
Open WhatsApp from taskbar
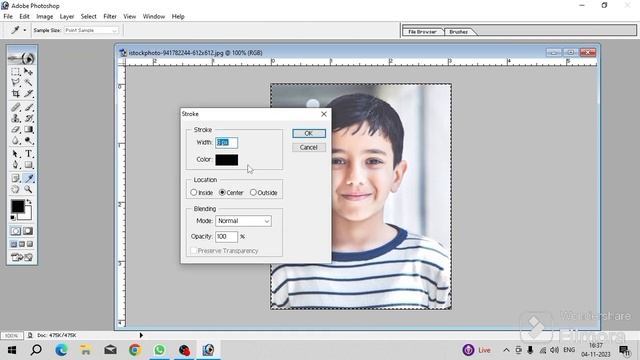tap(160, 350)
